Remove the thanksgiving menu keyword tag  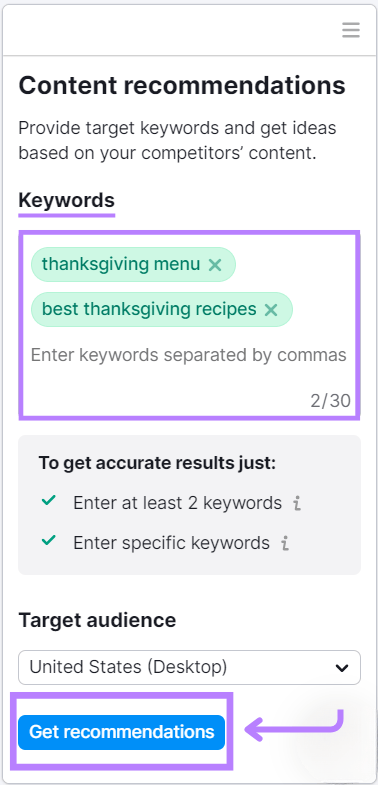(x=215, y=265)
